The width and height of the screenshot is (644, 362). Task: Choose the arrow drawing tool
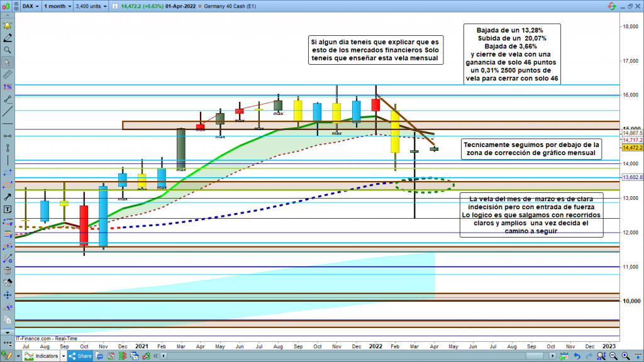pos(7,197)
